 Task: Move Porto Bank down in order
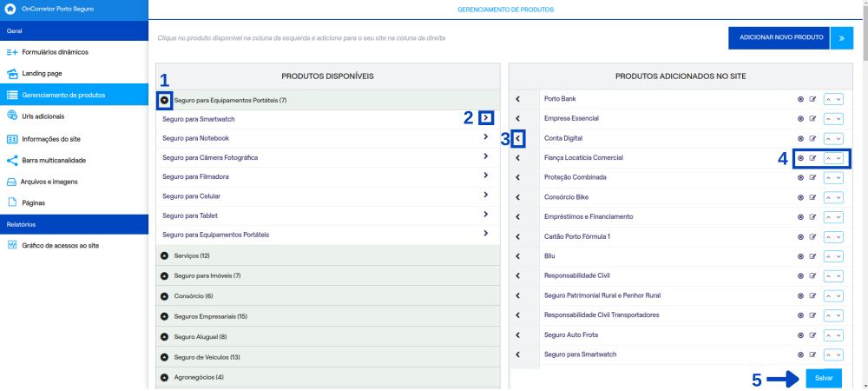838,99
